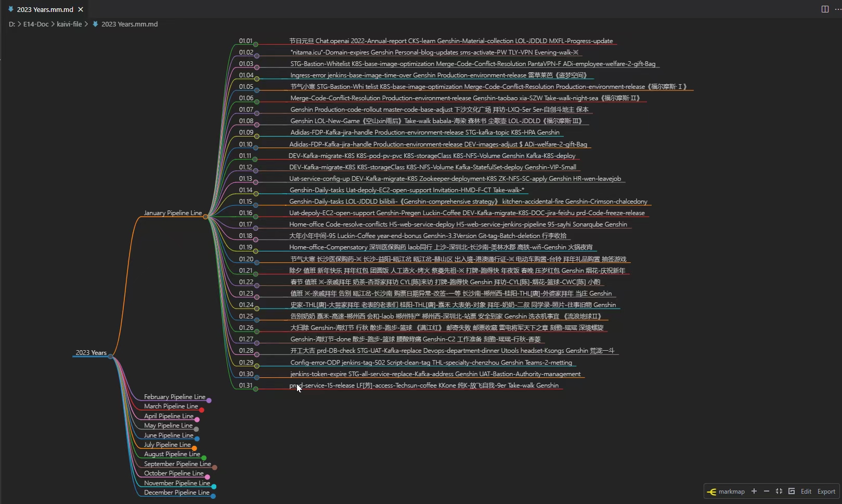
Task: Click text starting 'jenkins-token-expire STG-all-service'
Action: pyautogui.click(x=435, y=374)
